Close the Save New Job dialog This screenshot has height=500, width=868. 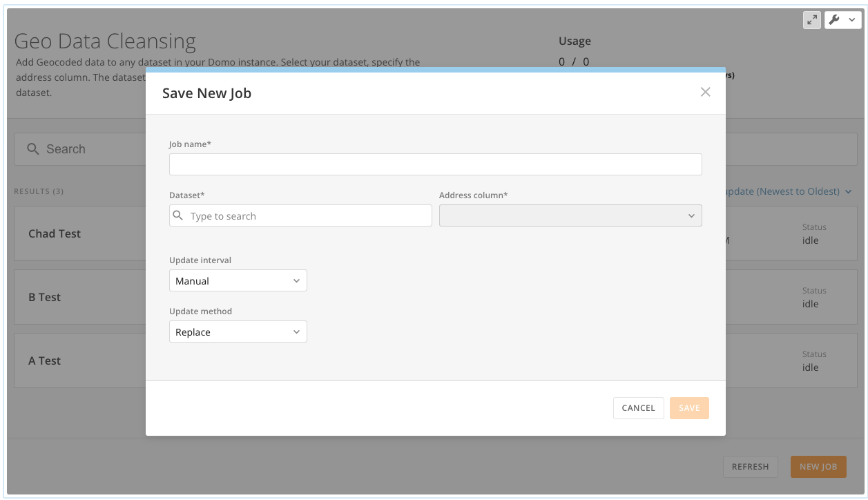[705, 92]
